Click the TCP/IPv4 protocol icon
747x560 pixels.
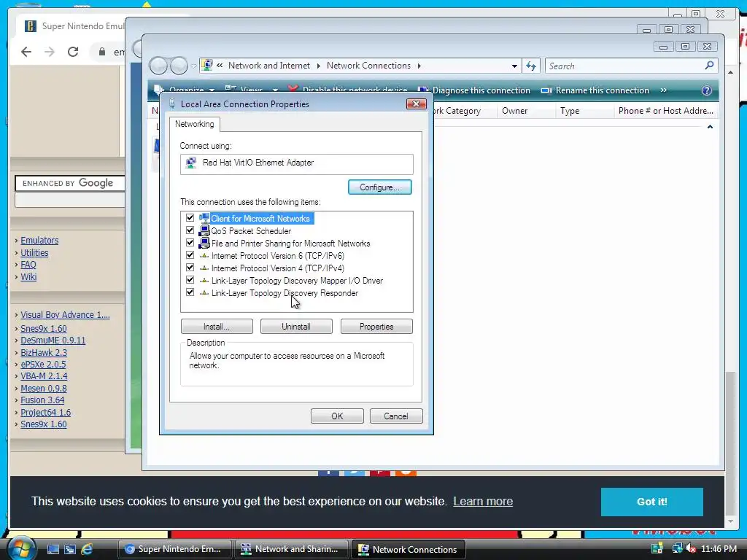204,268
